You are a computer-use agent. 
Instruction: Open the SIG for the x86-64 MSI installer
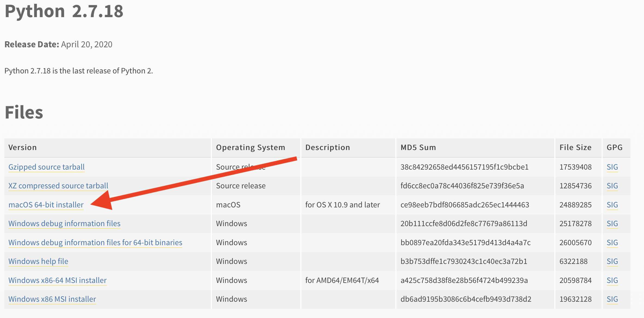click(x=612, y=280)
